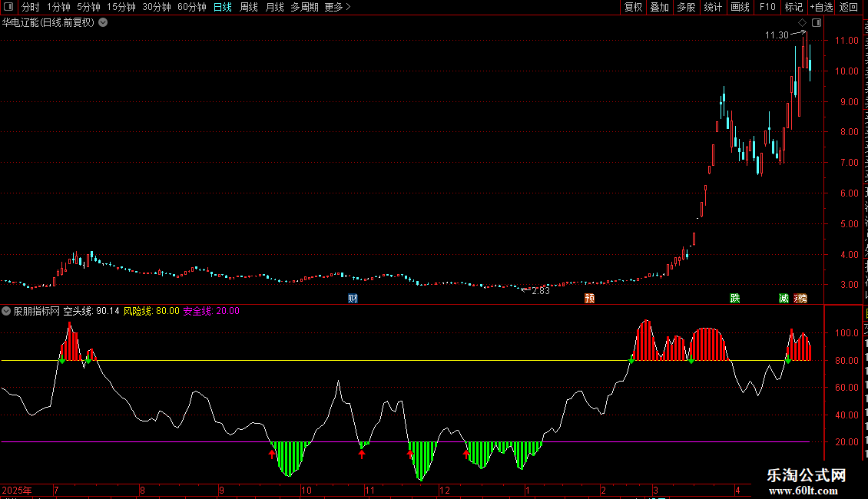Open F10 company information
Screen dimensions: 868x499
coord(767,7)
